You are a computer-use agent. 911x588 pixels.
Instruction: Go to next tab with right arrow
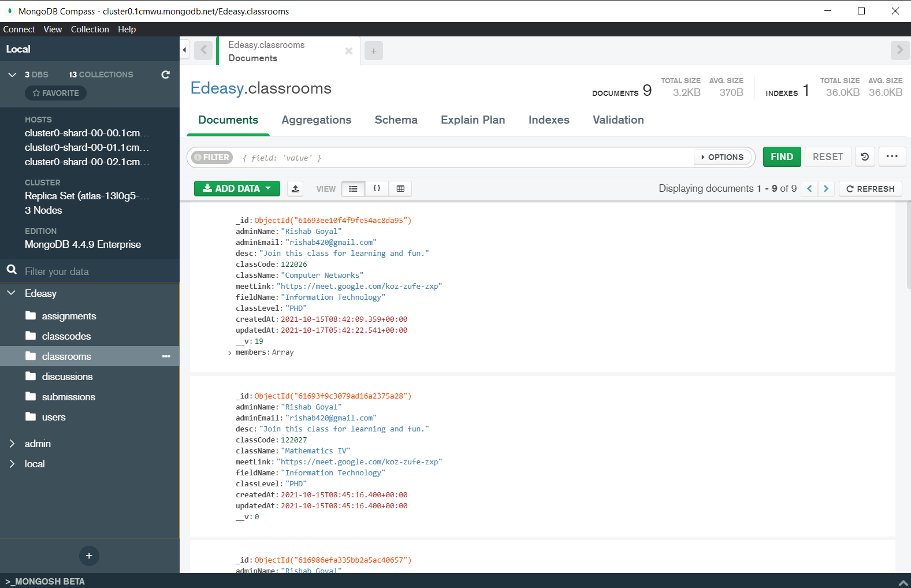(899, 50)
